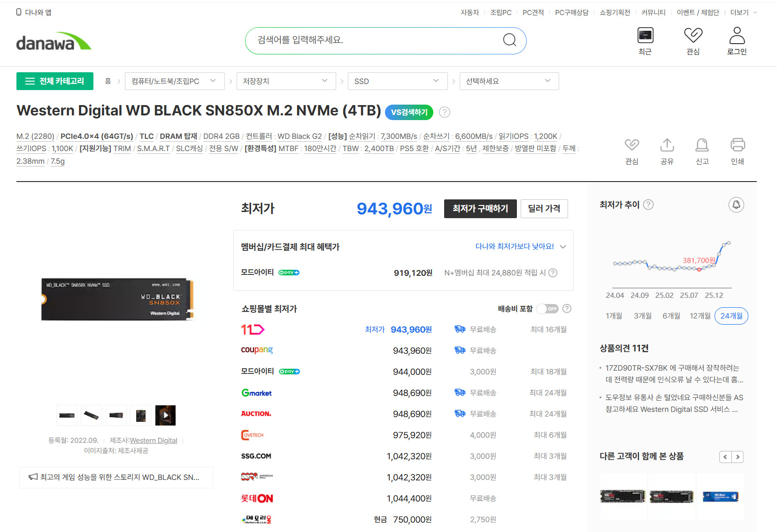
Task: Expand 다나와 최저가보다 낮아요! section
Action: click(521, 247)
